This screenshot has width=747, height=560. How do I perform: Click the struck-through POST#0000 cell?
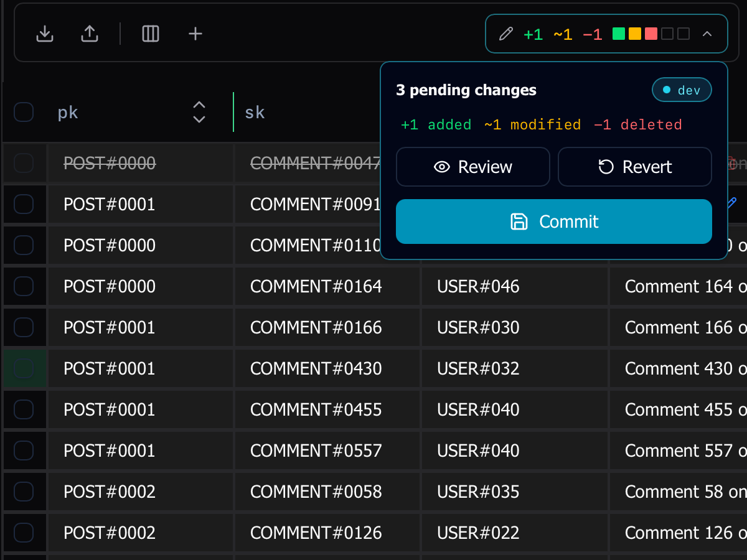[141, 163]
